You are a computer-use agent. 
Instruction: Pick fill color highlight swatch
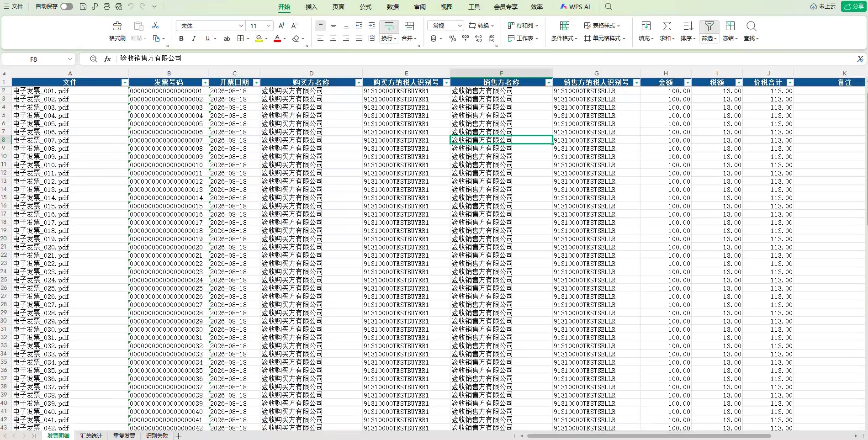pos(259,38)
